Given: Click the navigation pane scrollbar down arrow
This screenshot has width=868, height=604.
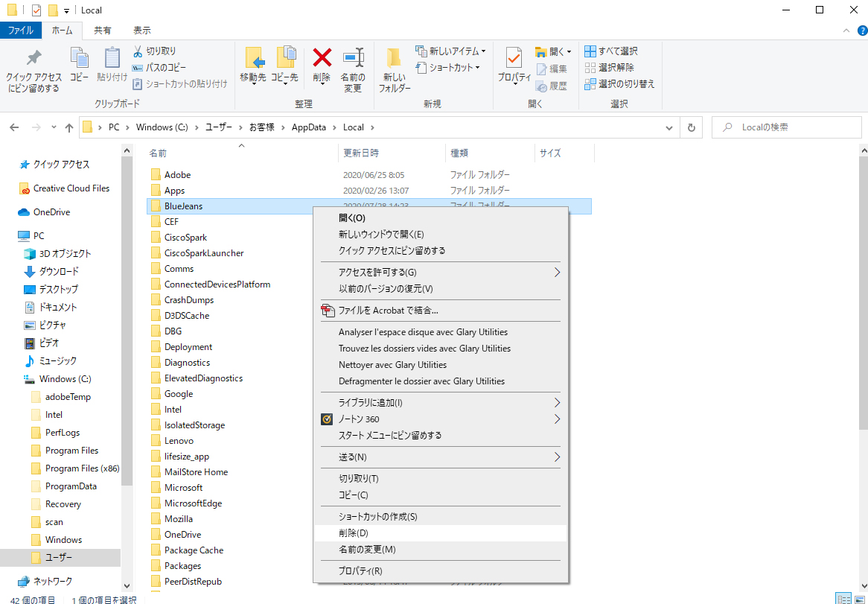Looking at the screenshot, I should coord(127,585).
